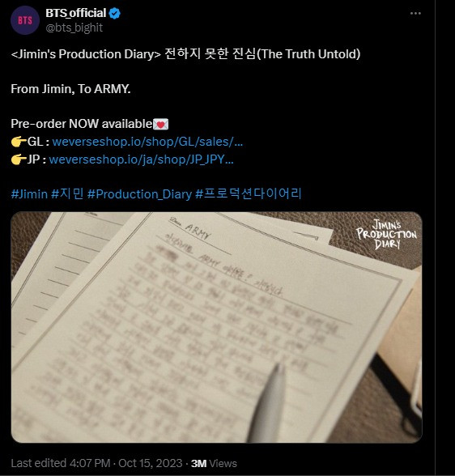Open the Dear ARMY letter image
Screen dimensions: 455x476
[x=216, y=327]
